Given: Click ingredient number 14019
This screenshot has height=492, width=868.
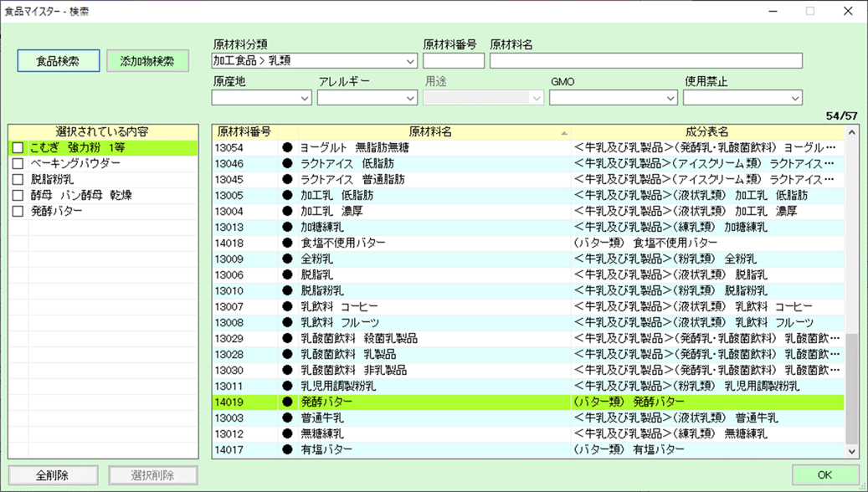Looking at the screenshot, I should (x=229, y=402).
